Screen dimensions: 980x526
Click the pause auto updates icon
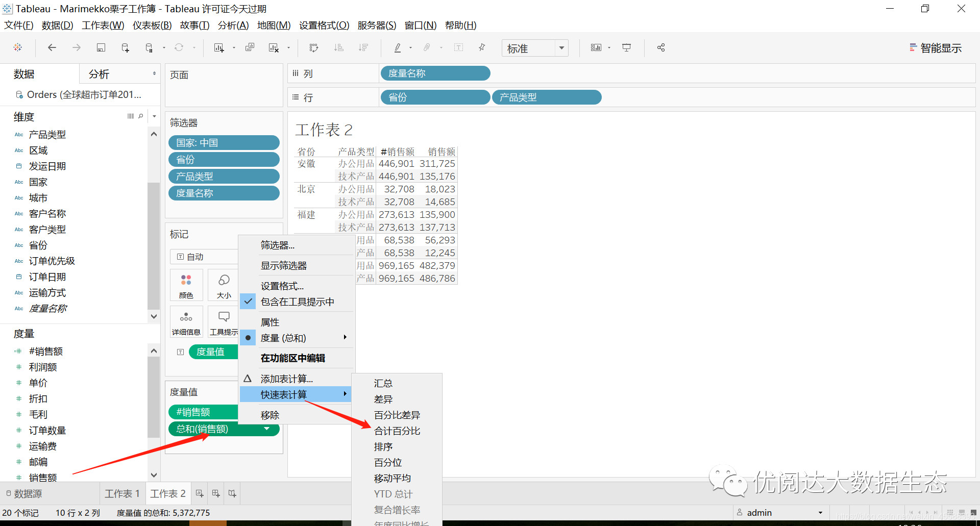(x=149, y=47)
